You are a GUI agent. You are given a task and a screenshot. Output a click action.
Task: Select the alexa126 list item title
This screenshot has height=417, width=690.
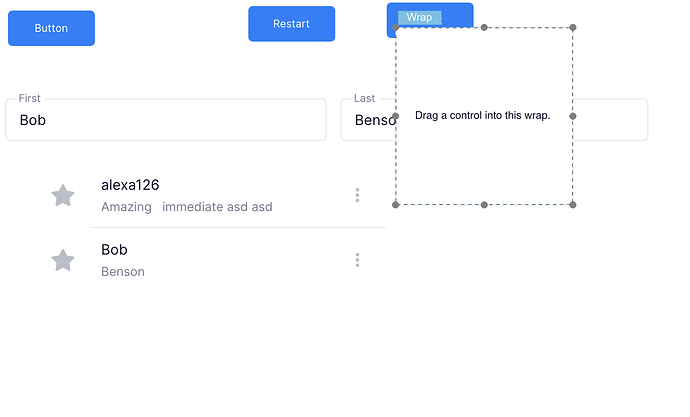130,185
